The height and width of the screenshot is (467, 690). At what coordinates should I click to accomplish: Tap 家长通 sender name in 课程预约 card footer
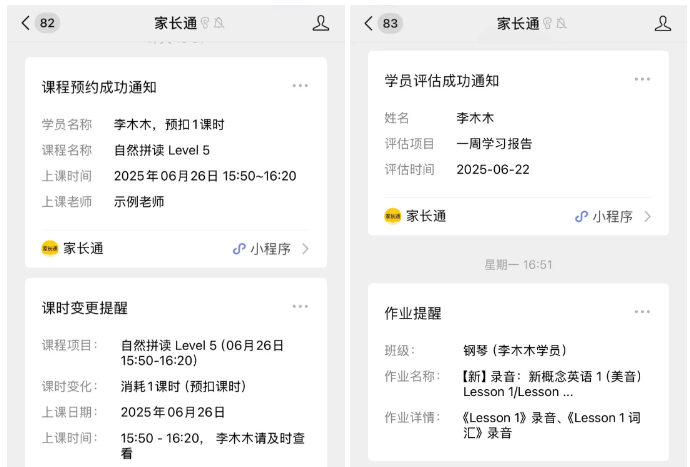[x=83, y=248]
